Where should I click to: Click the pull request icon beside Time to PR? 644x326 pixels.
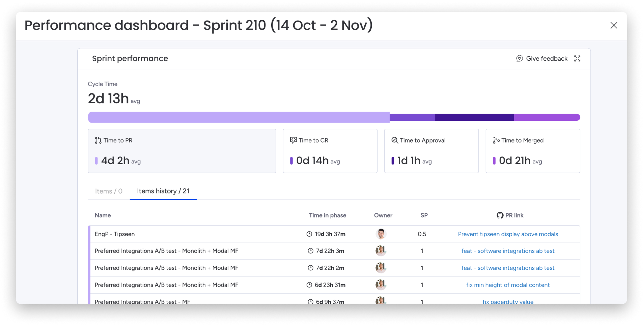pyautogui.click(x=98, y=140)
